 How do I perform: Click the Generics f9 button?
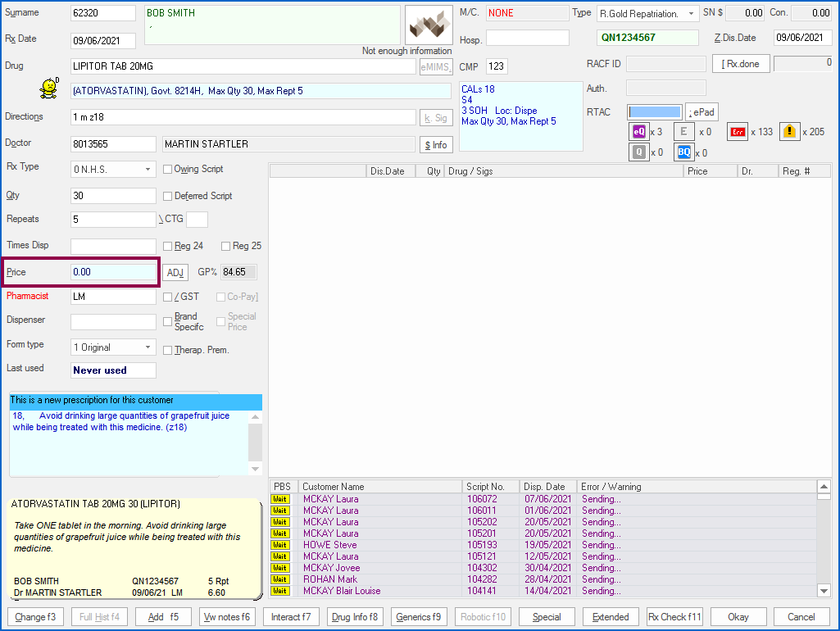click(418, 617)
